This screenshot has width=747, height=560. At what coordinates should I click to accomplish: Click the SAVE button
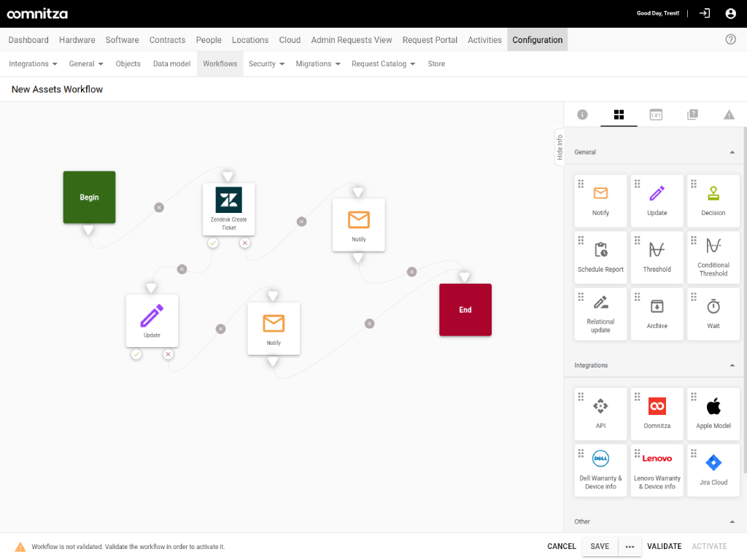(x=599, y=545)
